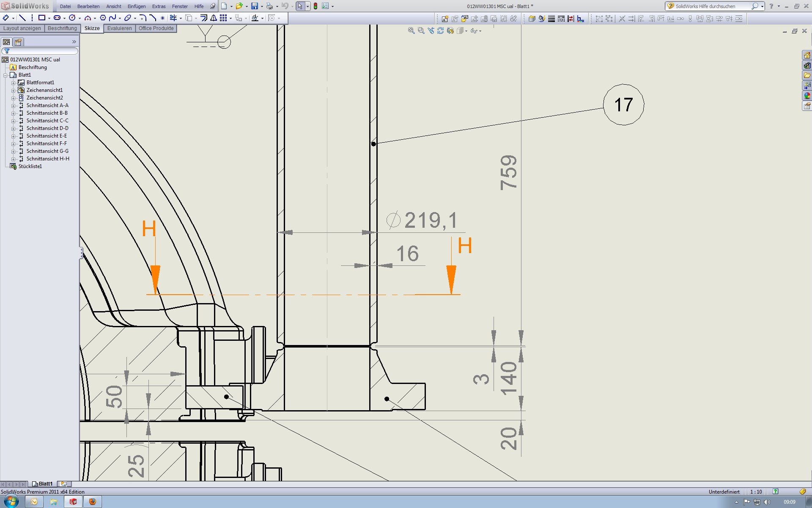Select the Blatt1 sheet tab at bottom
Image resolution: width=812 pixels, height=508 pixels.
[x=45, y=484]
